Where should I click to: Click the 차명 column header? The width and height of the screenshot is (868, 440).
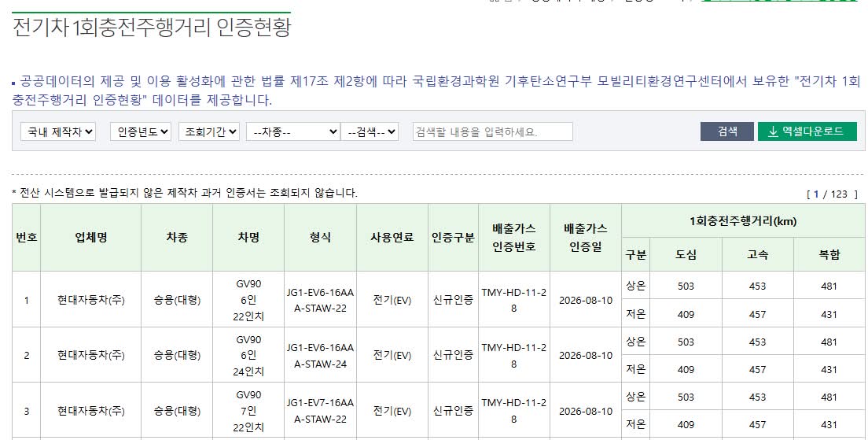248,238
